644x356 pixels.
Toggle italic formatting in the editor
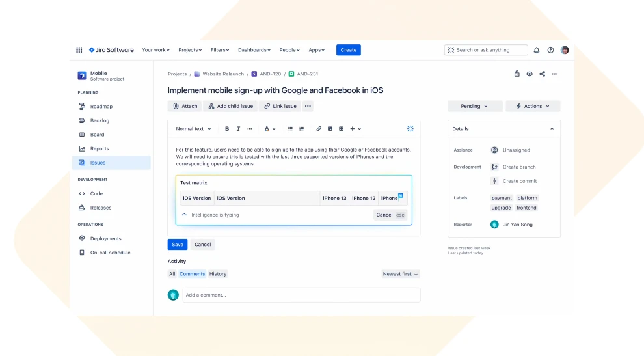[238, 129]
